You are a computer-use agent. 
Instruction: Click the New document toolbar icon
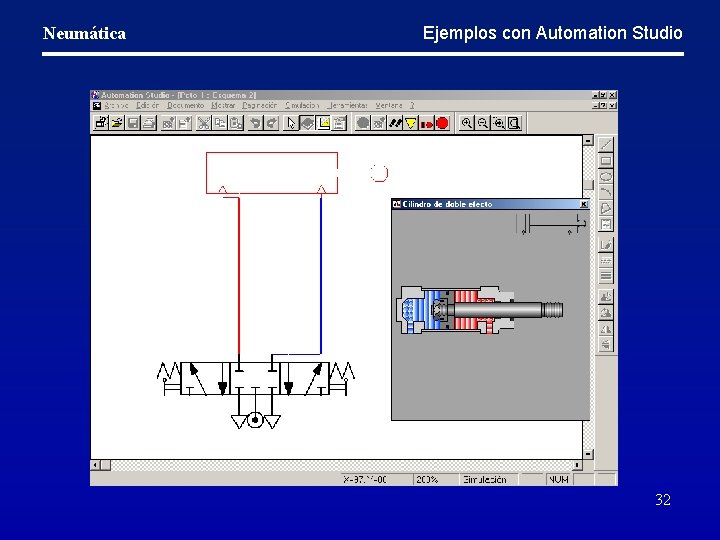point(101,123)
